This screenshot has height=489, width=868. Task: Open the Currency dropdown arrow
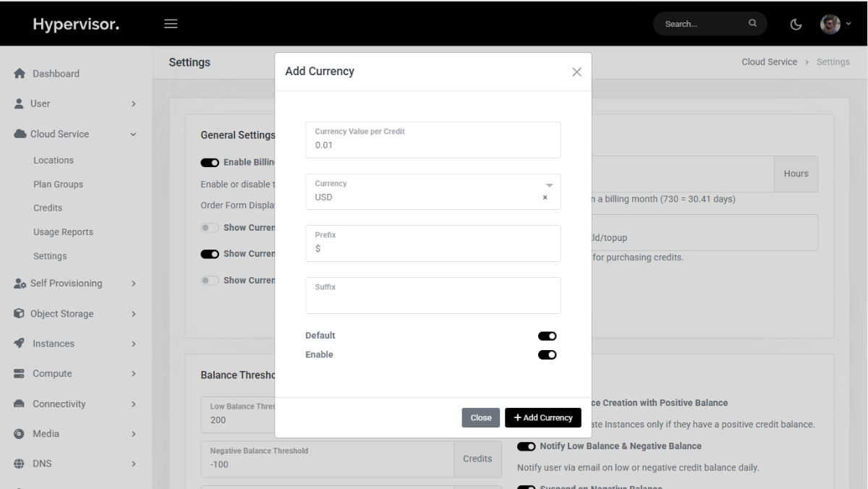click(549, 185)
